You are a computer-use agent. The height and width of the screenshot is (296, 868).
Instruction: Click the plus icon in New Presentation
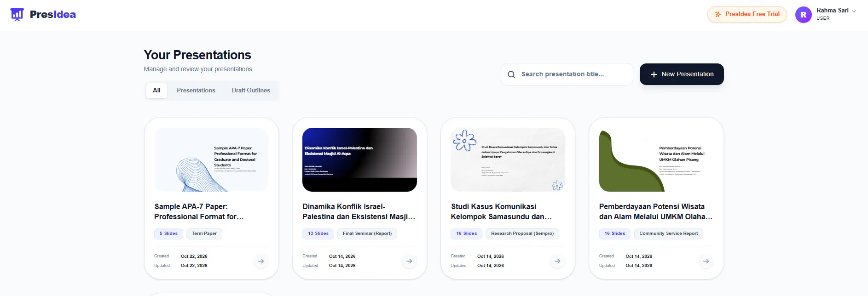pos(654,74)
